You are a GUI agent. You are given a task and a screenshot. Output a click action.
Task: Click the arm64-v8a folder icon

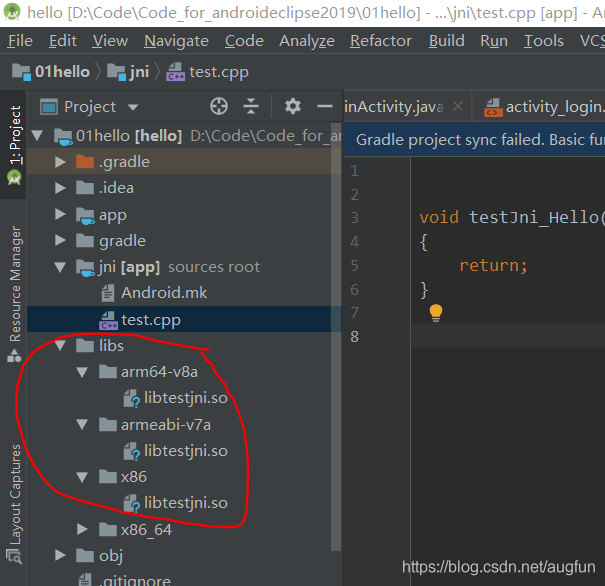[x=108, y=372]
